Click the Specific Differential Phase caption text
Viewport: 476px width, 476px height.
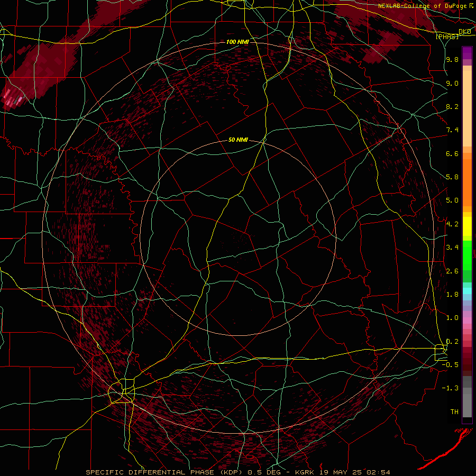point(237,472)
